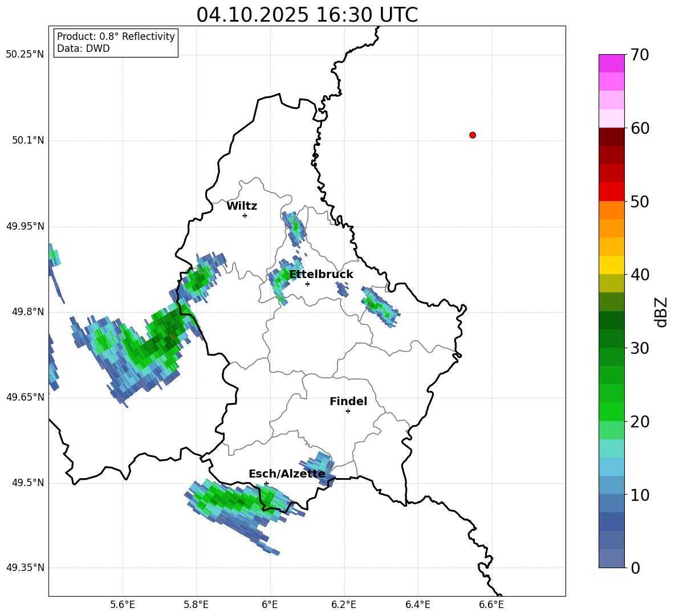Click the 6.4°E longitude label
The image size is (675, 616).
[417, 605]
